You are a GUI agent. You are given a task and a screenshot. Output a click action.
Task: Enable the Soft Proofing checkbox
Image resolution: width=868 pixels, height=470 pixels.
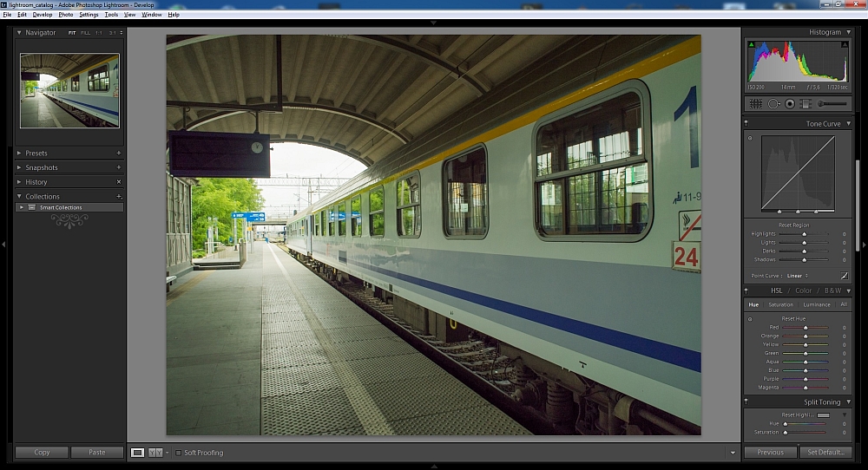pyautogui.click(x=179, y=453)
